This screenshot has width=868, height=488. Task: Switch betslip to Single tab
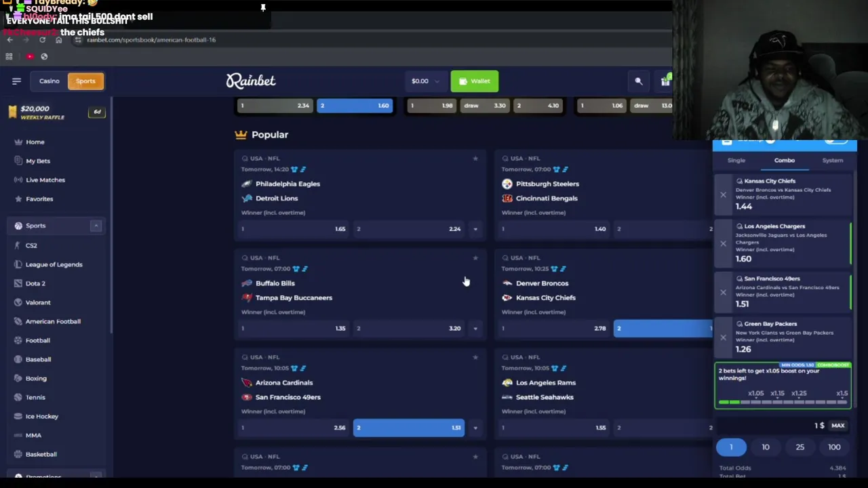[x=736, y=161]
